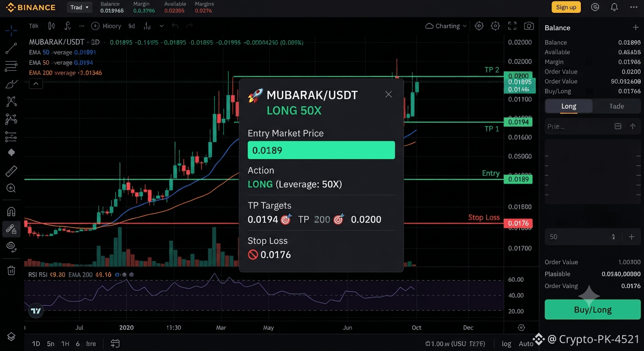
Task: Open the date range calendar icon
Action: point(115,344)
